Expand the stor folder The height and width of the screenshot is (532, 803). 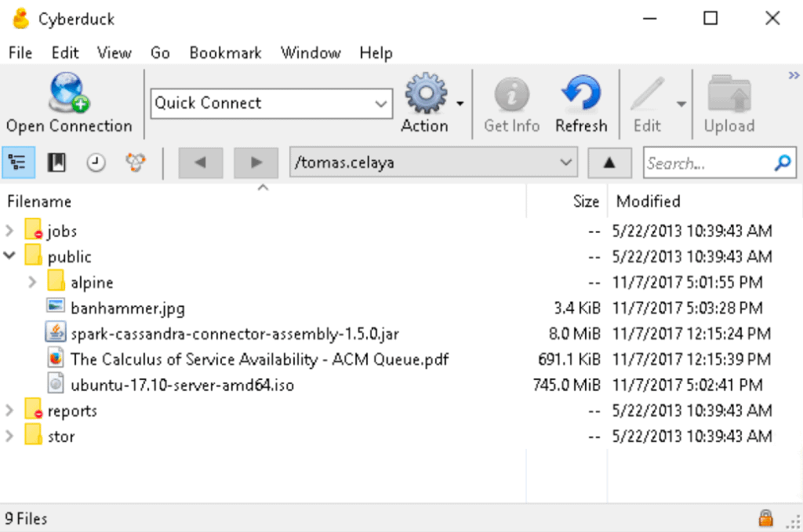(x=9, y=436)
